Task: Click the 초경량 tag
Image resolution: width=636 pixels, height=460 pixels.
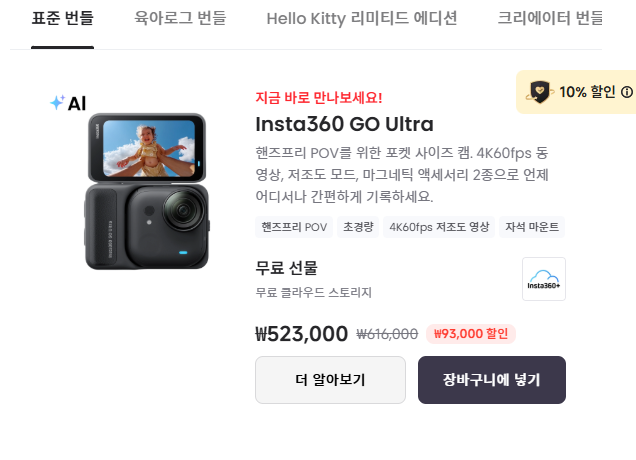Action: pos(358,227)
